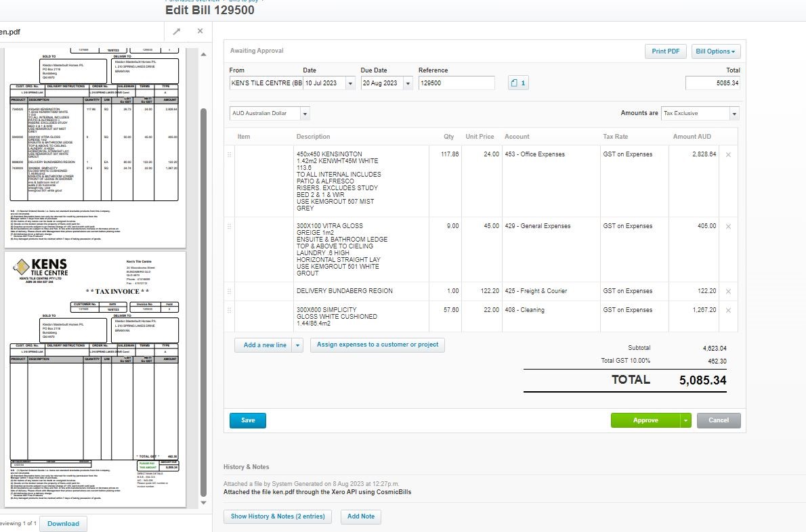Click the 429 - General Expenses account cell
Viewport: 806px width, 532px height.
click(x=551, y=250)
